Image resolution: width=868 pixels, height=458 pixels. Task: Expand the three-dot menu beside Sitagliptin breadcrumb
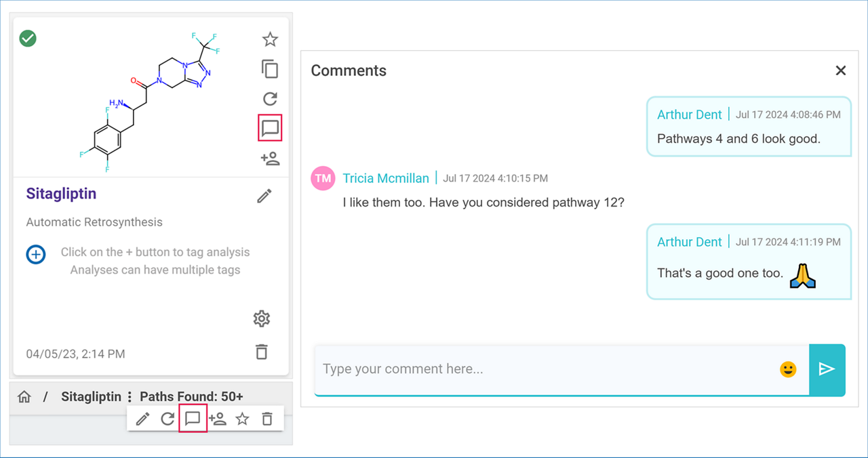[x=130, y=397]
